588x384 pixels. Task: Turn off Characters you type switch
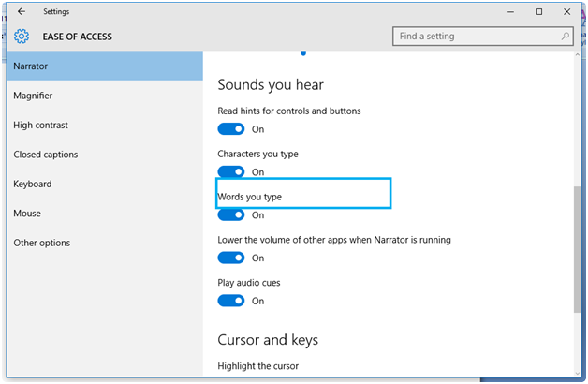click(231, 172)
